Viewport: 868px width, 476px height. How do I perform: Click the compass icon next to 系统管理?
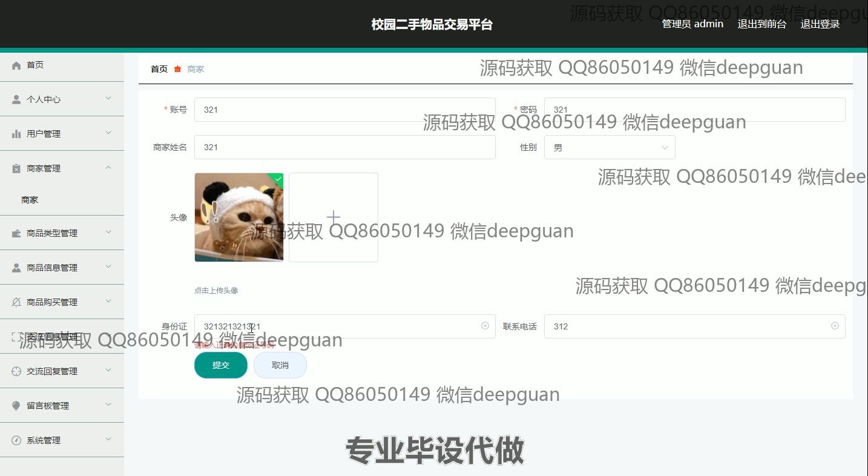tap(16, 441)
